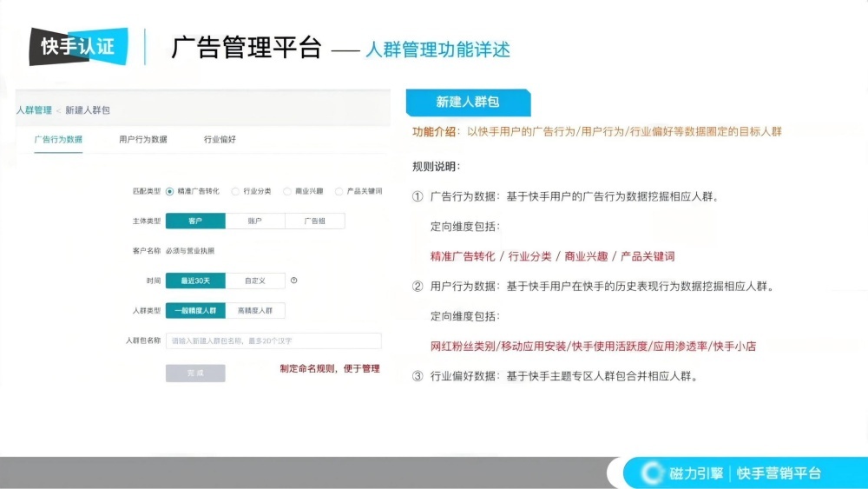868x489 pixels.
Task: Click the 功能介绍 description line
Action: point(597,132)
